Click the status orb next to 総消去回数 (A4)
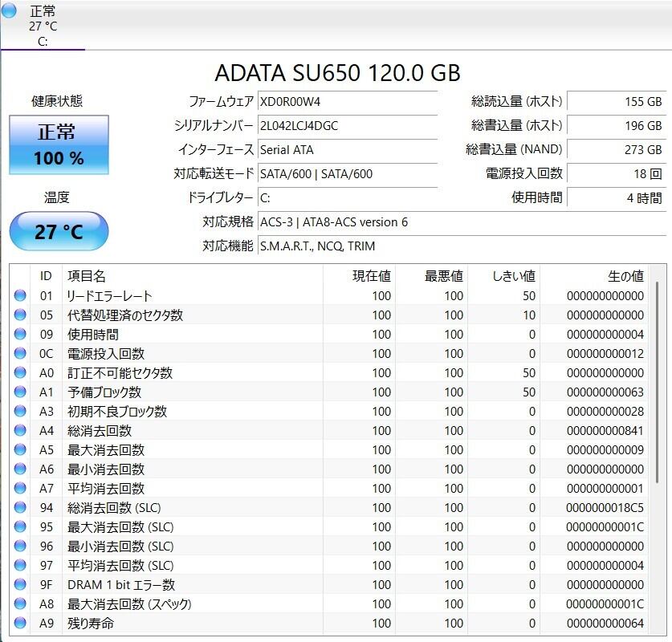Viewport: 672px width, 642px height. (20, 431)
